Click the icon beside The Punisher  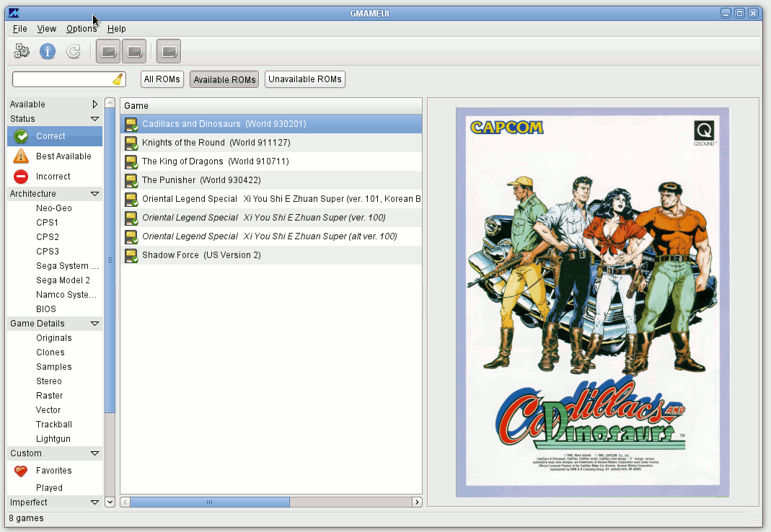point(131,180)
